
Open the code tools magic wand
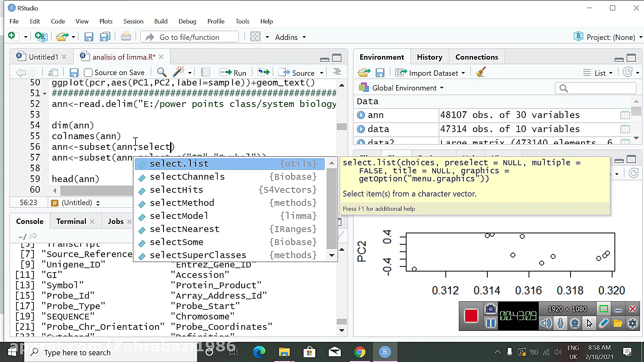[x=178, y=72]
